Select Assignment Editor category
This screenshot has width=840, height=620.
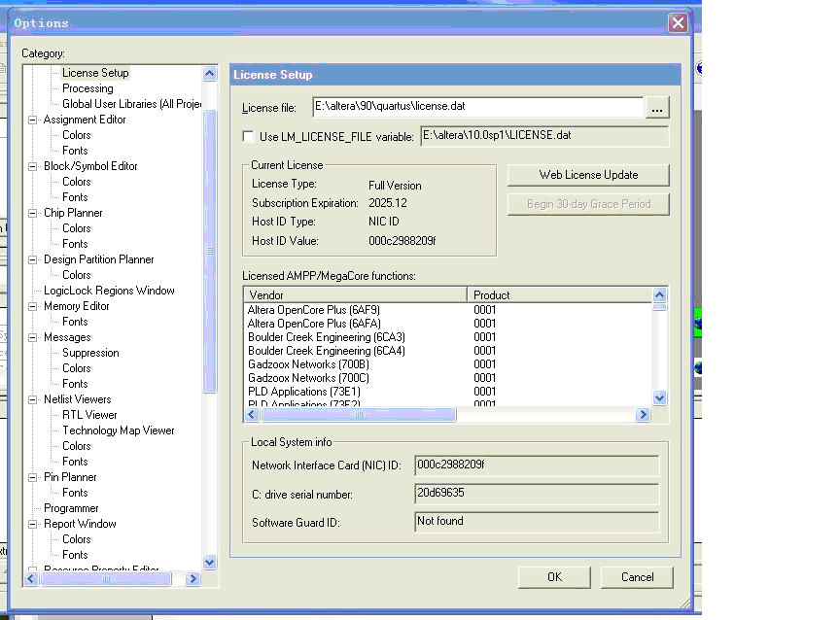tap(85, 120)
